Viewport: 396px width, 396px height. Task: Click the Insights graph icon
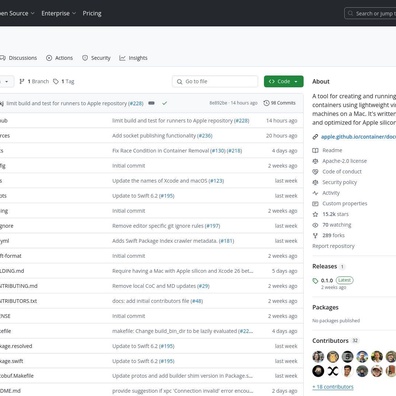click(x=122, y=58)
